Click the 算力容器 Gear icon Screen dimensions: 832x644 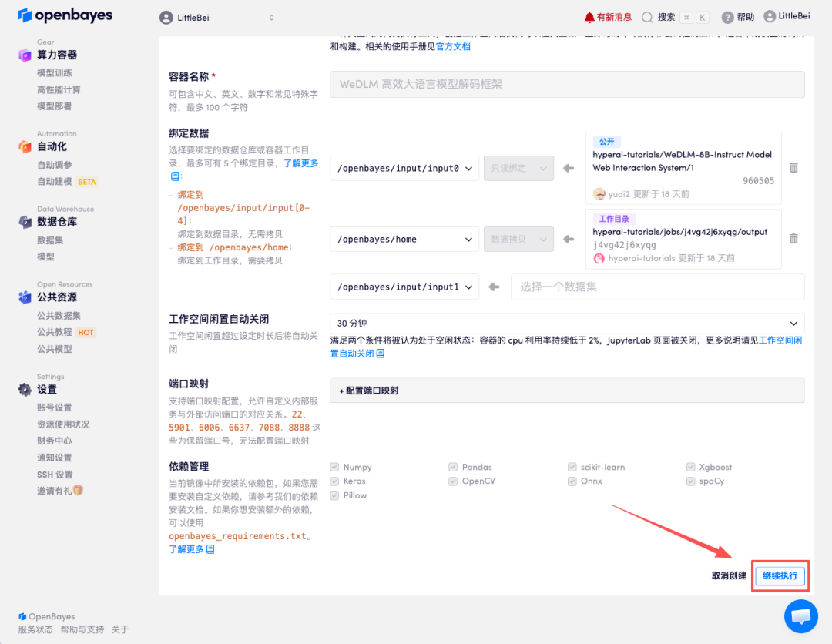pos(25,55)
